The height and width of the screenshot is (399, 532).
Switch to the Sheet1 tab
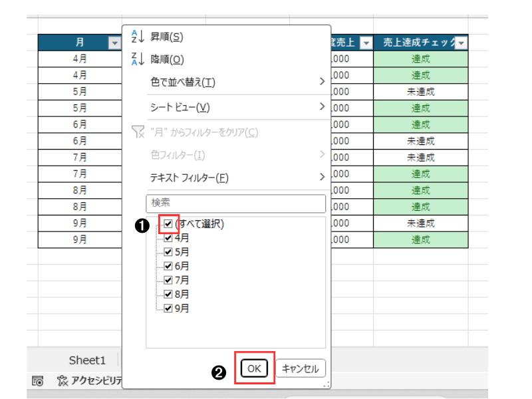pos(87,360)
